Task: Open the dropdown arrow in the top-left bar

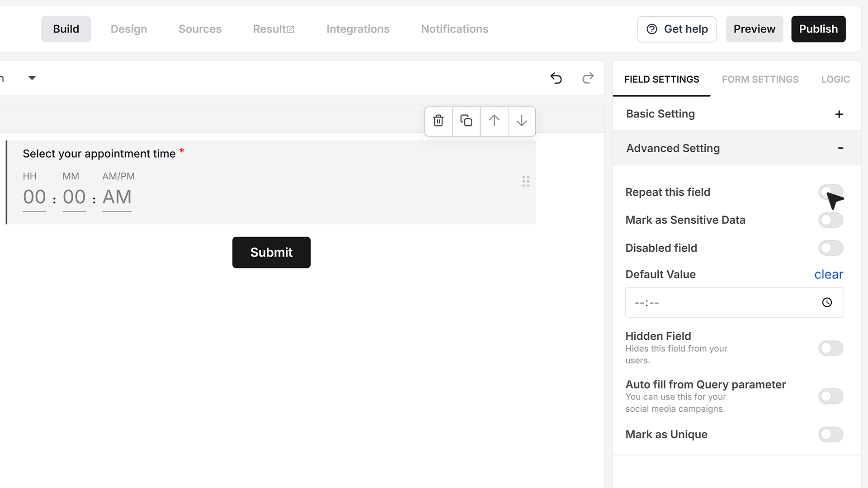Action: click(32, 78)
